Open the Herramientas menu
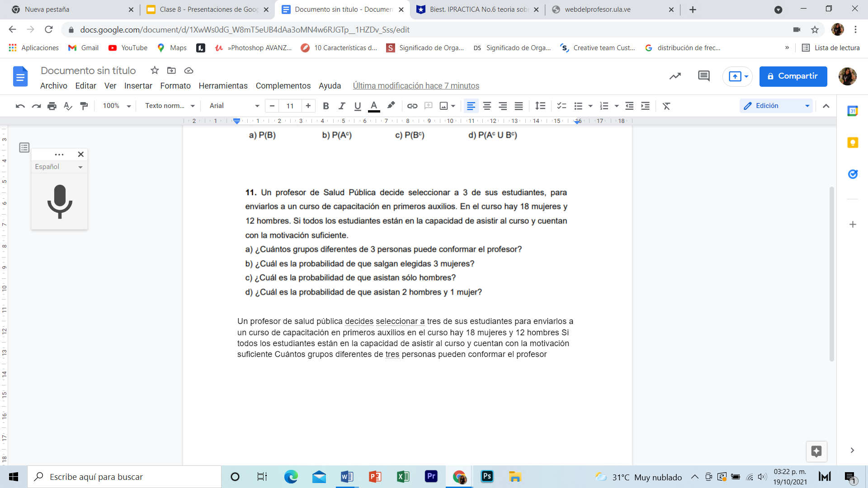Viewport: 868px width, 488px height. point(223,86)
